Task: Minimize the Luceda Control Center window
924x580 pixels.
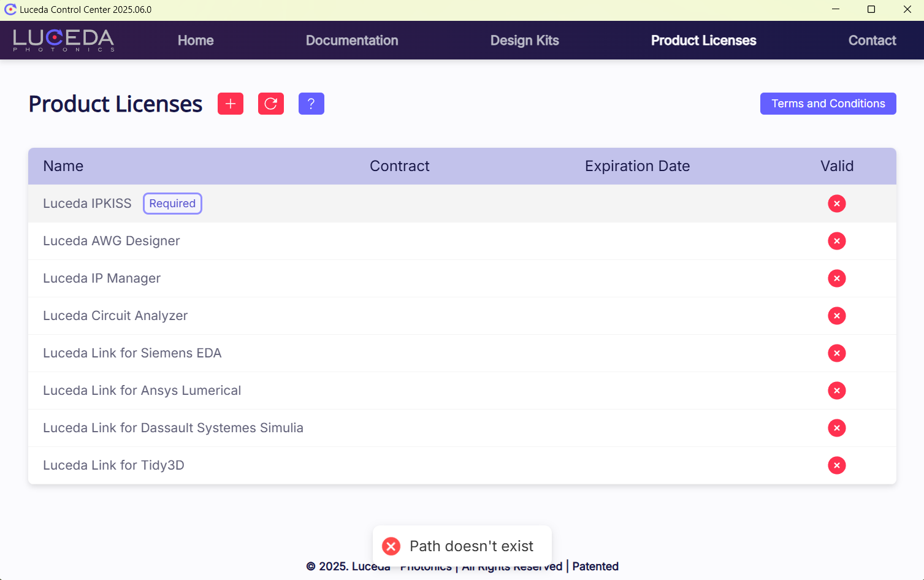Action: 836,9
